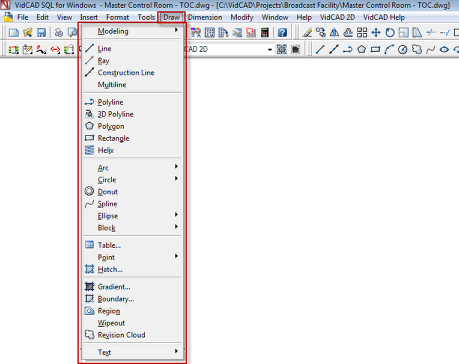
Task: Expand the Ellipse submenu
Action: [x=133, y=216]
